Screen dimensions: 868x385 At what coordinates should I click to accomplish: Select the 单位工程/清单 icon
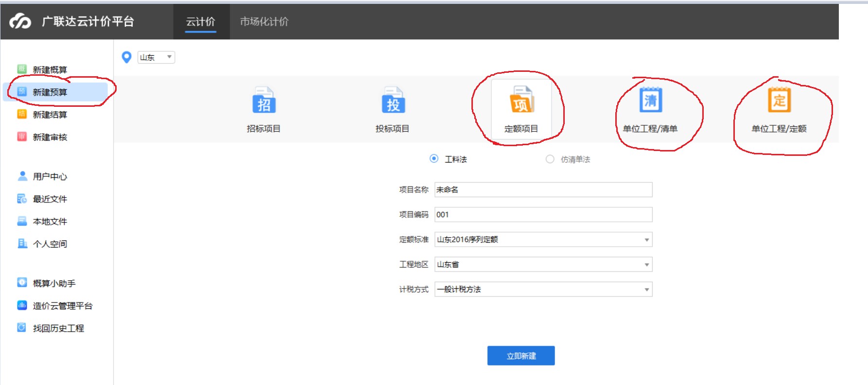coord(650,100)
